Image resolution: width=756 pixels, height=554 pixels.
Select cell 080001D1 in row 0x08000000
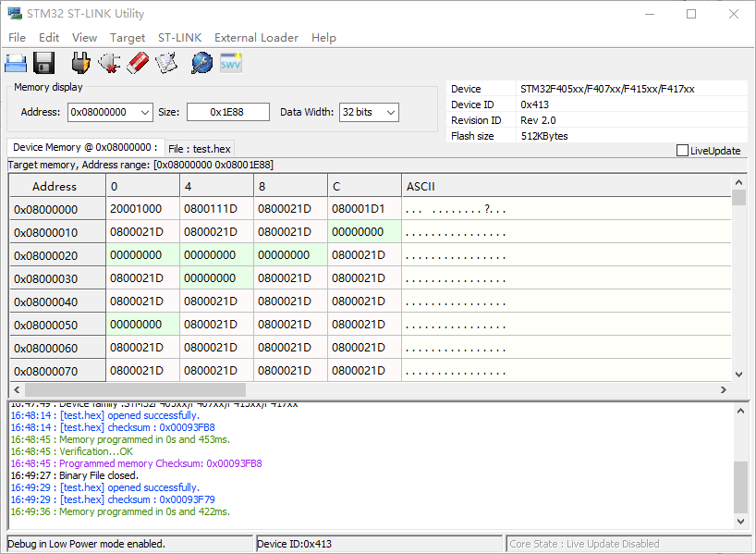pyautogui.click(x=364, y=209)
